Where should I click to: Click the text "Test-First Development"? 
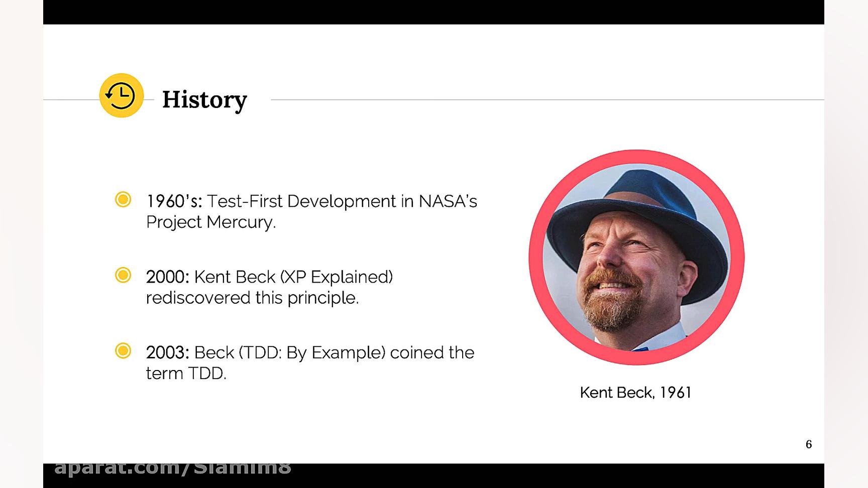pos(301,201)
